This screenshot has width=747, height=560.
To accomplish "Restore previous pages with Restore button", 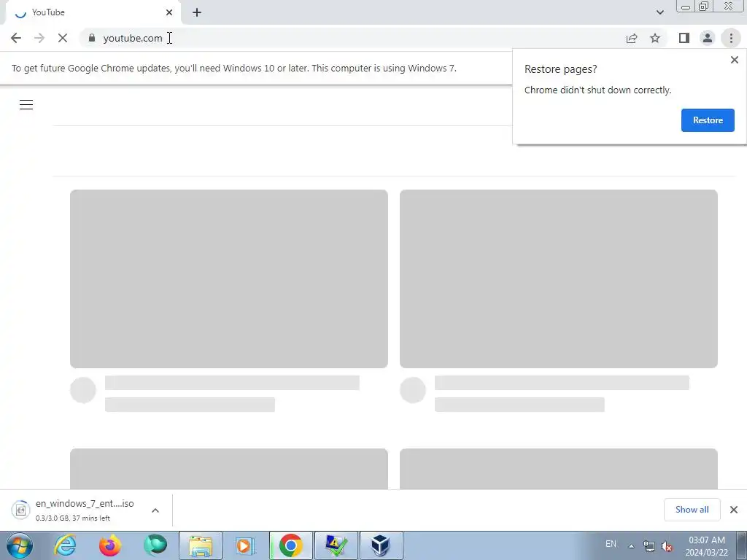I will (x=708, y=120).
